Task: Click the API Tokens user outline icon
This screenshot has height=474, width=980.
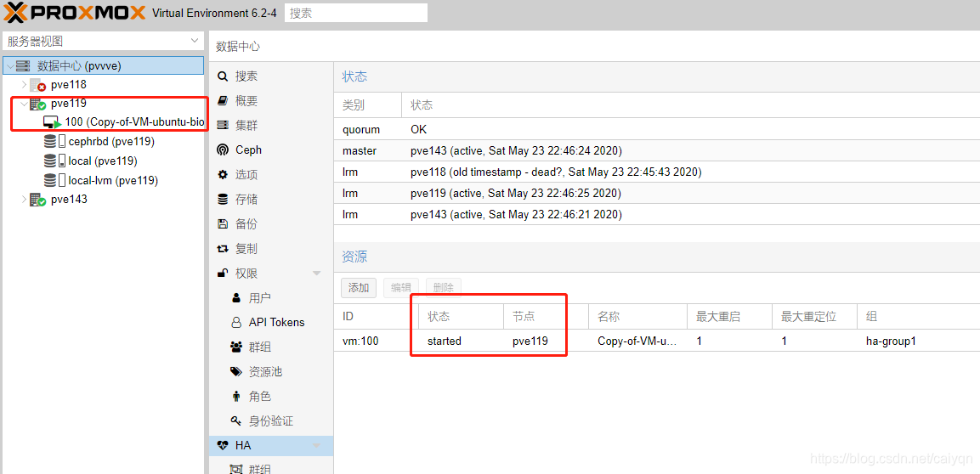Action: (235, 322)
